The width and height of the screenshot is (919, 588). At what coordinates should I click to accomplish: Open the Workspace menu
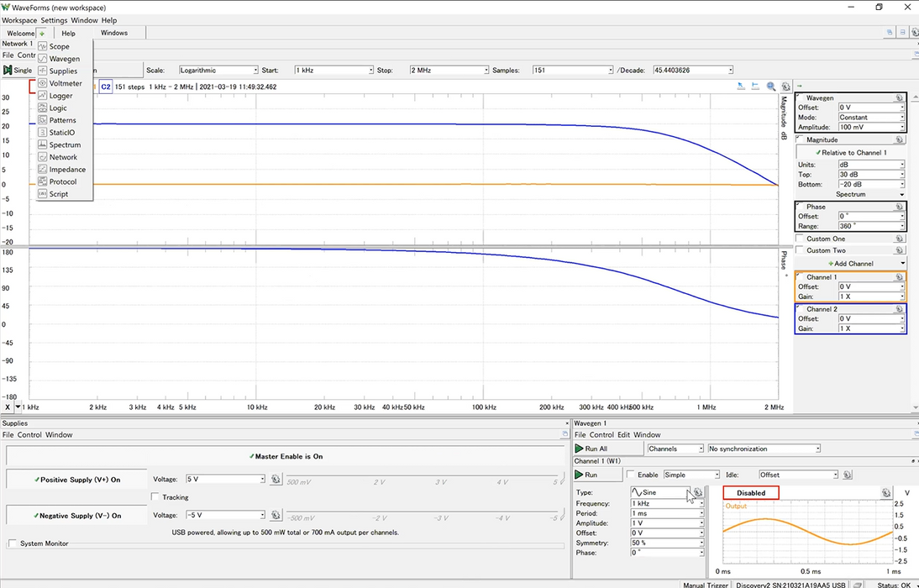[x=19, y=20]
